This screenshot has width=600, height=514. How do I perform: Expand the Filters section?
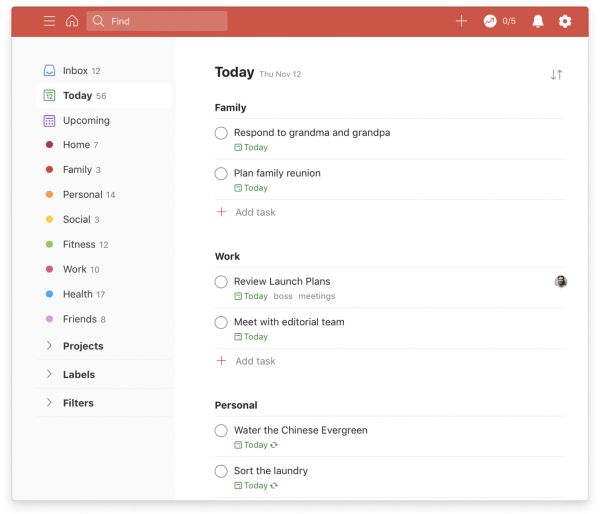tap(50, 403)
